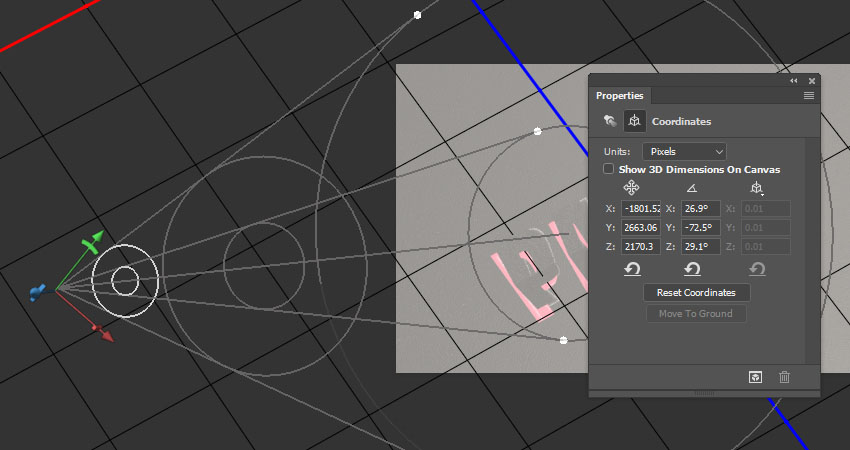Click the rotation angle icon
The width and height of the screenshot is (850, 450).
coord(691,188)
